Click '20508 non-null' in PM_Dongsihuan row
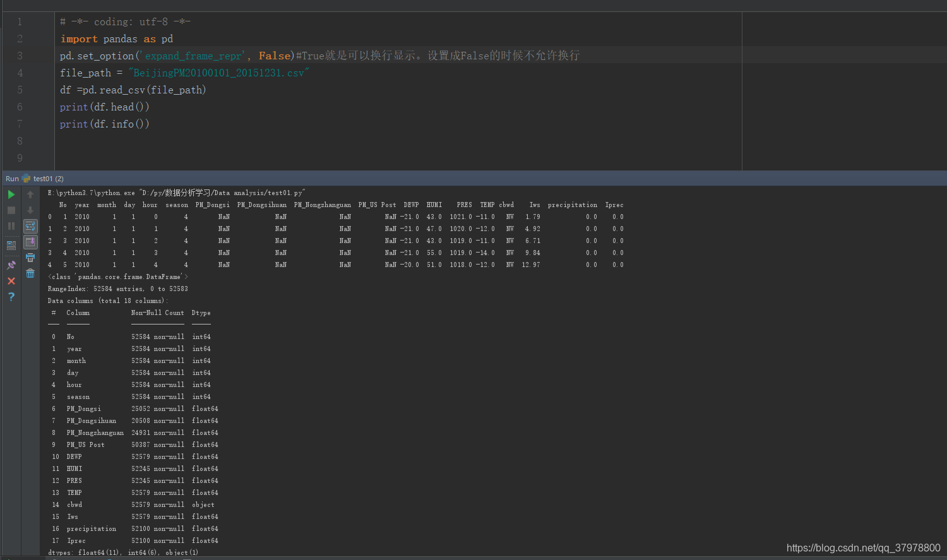The width and height of the screenshot is (947, 560). tap(158, 421)
